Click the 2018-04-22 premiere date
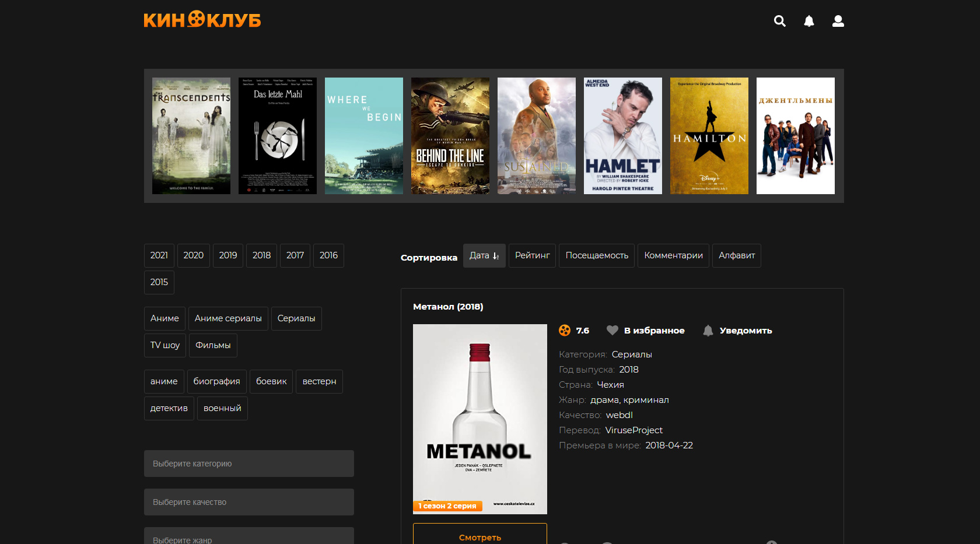The height and width of the screenshot is (544, 980). (669, 445)
